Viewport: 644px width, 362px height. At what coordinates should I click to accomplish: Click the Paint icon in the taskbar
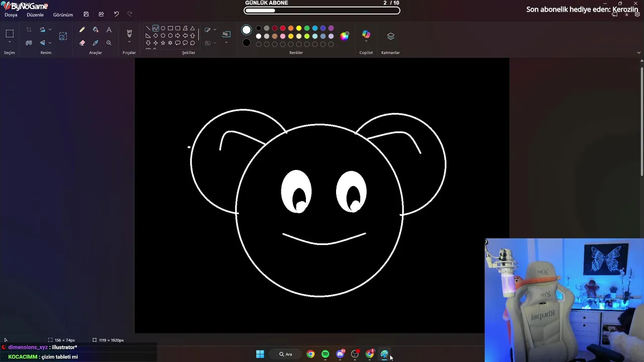click(x=384, y=354)
